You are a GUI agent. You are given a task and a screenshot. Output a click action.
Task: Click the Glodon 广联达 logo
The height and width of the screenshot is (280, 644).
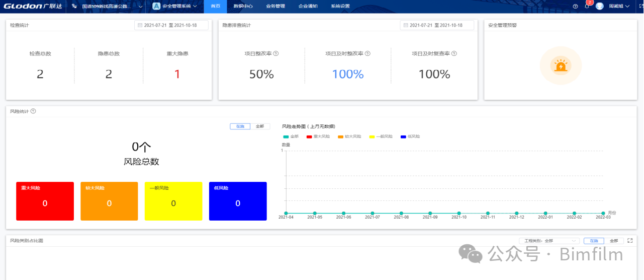coord(33,6)
